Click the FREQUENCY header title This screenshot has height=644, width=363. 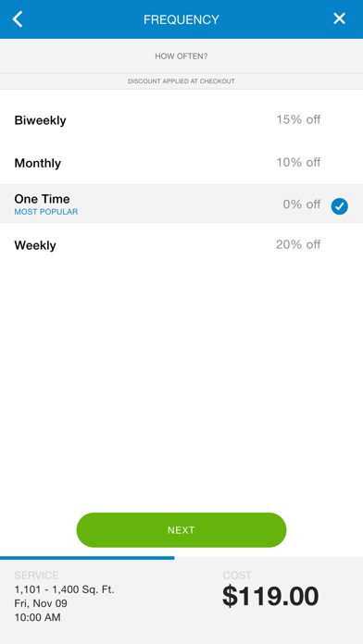pos(181,19)
